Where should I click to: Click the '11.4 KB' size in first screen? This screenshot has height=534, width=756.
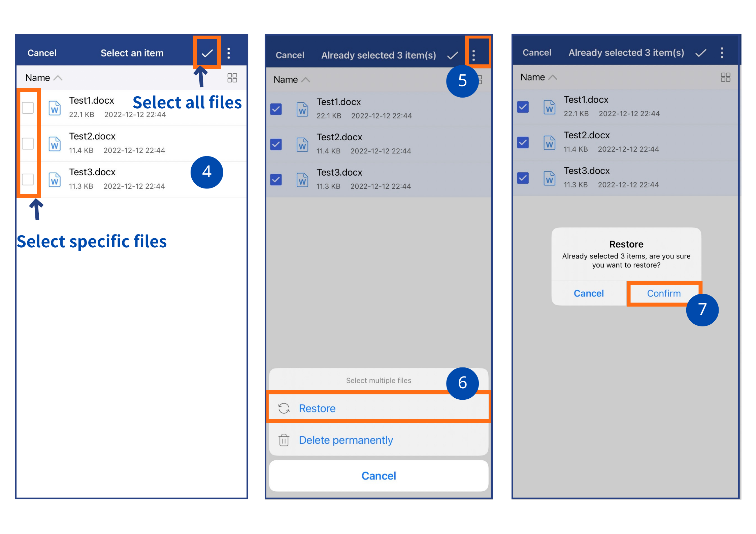(x=81, y=150)
